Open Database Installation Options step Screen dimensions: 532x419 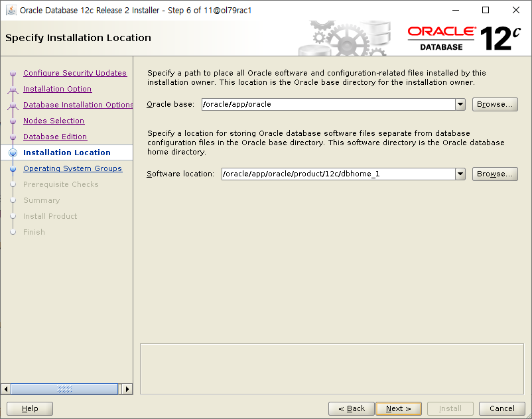point(78,105)
